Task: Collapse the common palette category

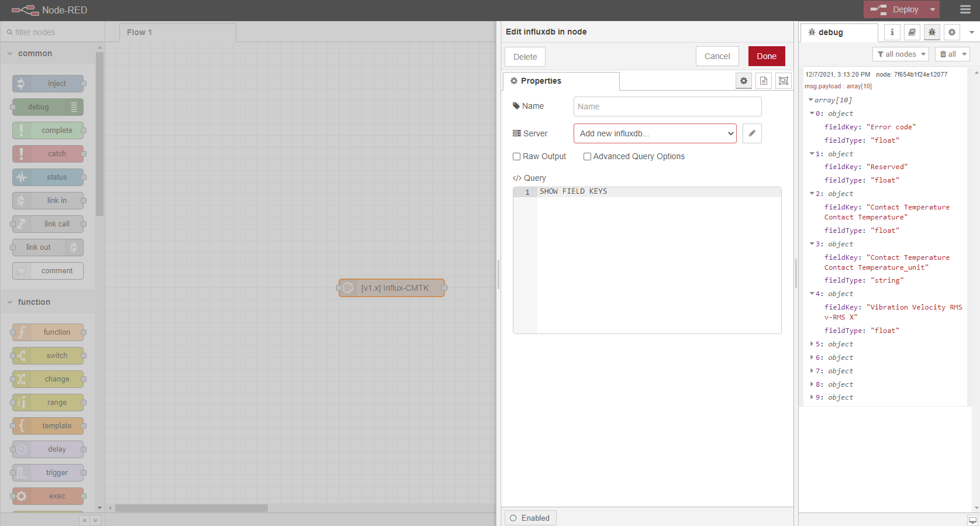Action: (x=10, y=53)
